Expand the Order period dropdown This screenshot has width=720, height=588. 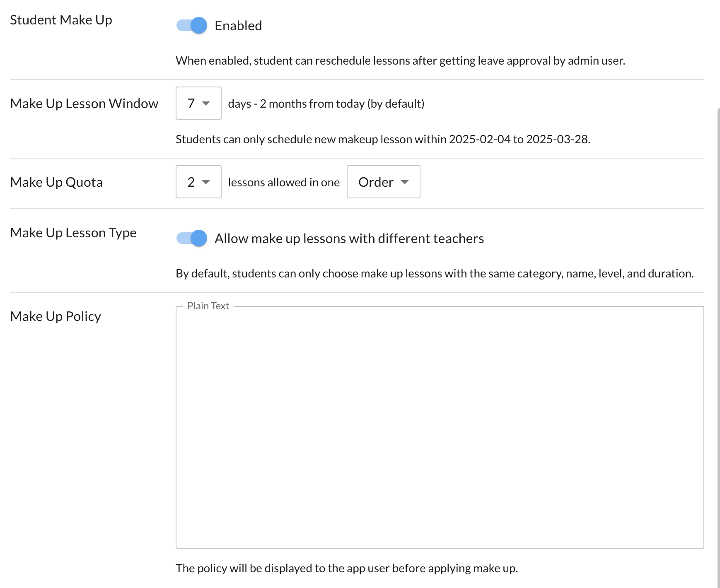point(383,182)
